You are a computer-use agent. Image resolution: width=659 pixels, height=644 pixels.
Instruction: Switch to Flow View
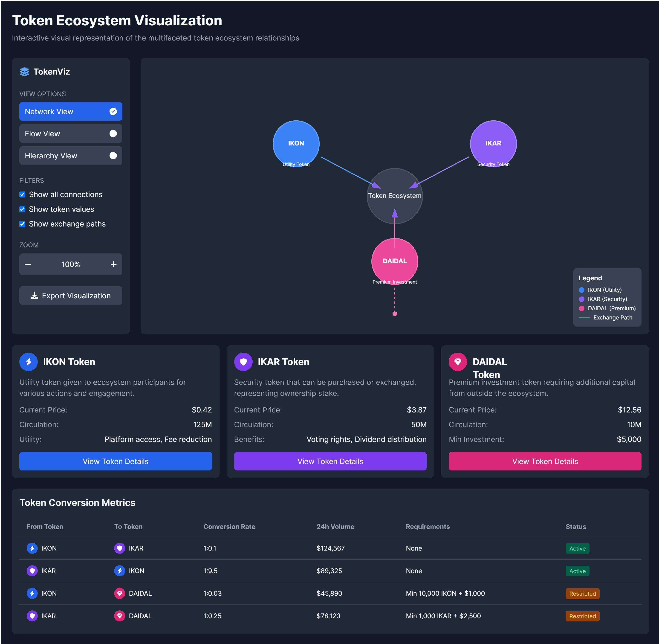point(71,133)
